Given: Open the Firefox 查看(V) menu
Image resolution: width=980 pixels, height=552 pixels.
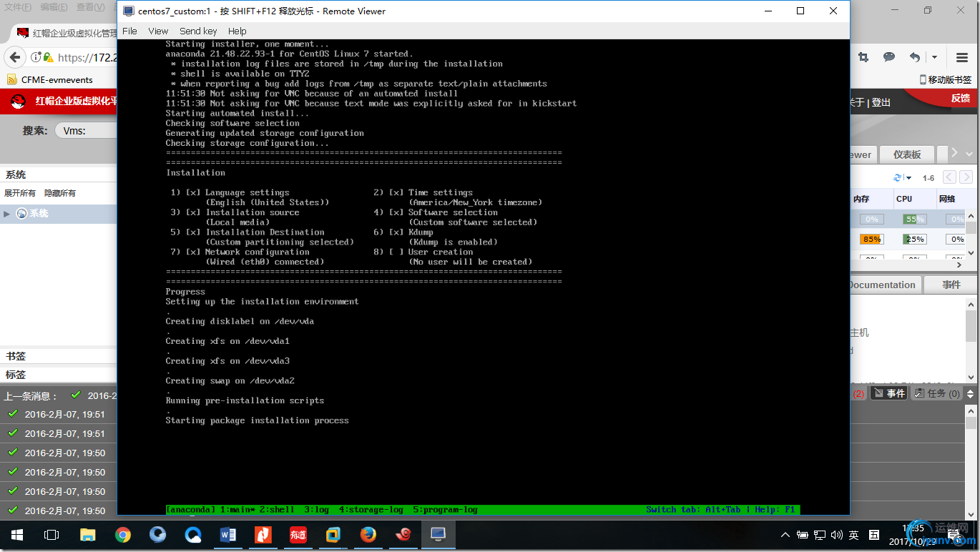Looking at the screenshot, I should [91, 7].
